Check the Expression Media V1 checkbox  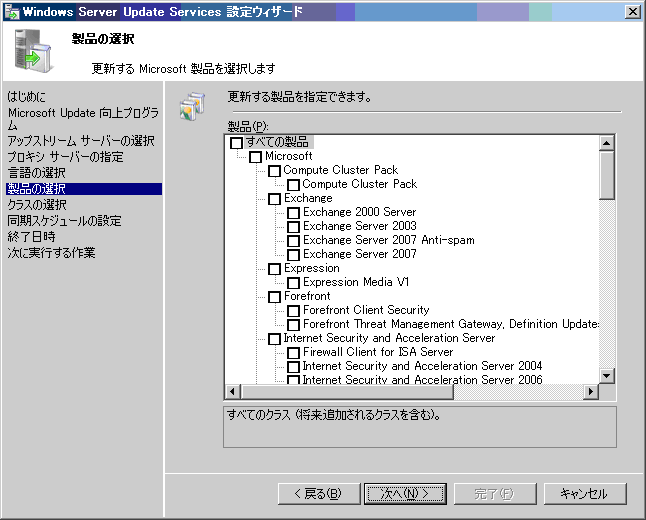(x=293, y=283)
